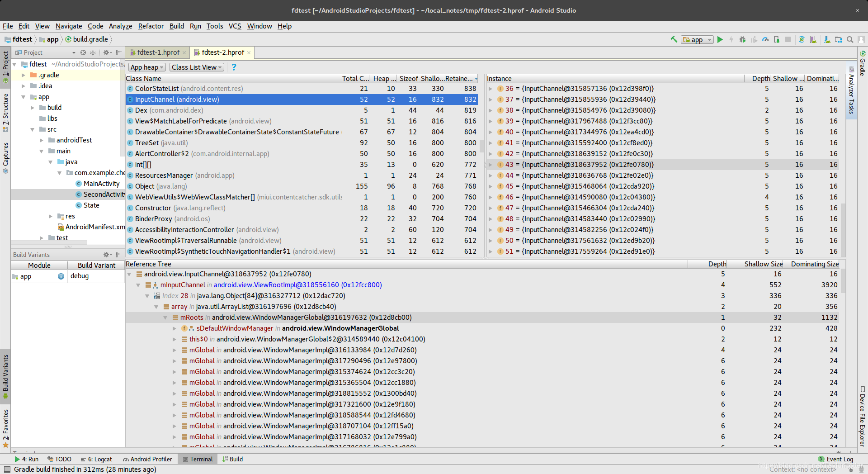Start debugging with the Debug app icon

pos(742,39)
